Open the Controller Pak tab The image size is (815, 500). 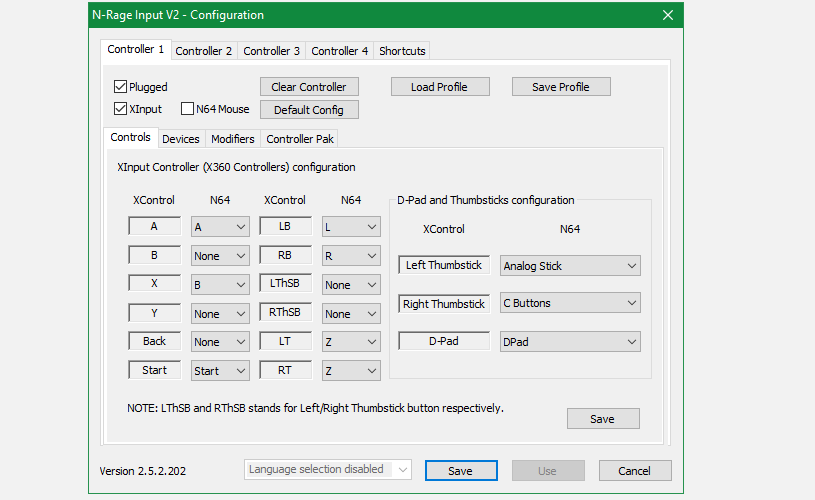coord(300,139)
